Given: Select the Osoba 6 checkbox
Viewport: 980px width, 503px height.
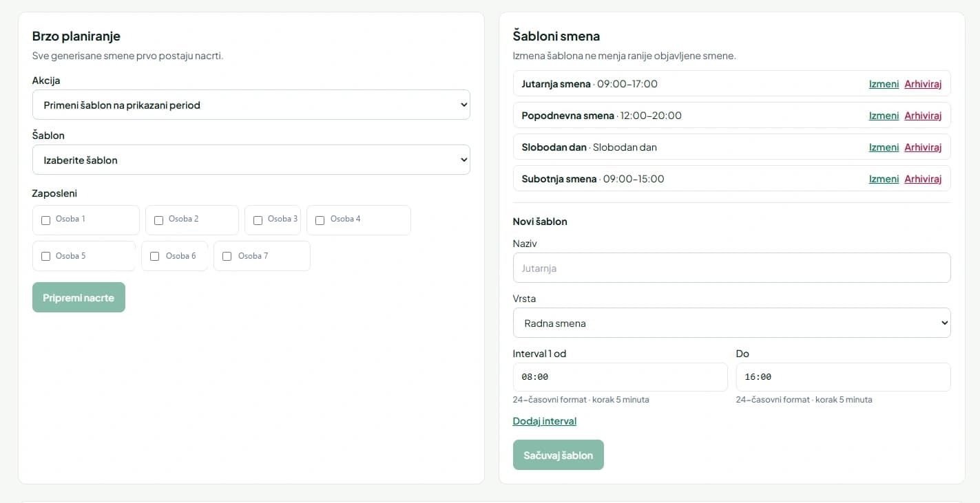Looking at the screenshot, I should pyautogui.click(x=155, y=256).
